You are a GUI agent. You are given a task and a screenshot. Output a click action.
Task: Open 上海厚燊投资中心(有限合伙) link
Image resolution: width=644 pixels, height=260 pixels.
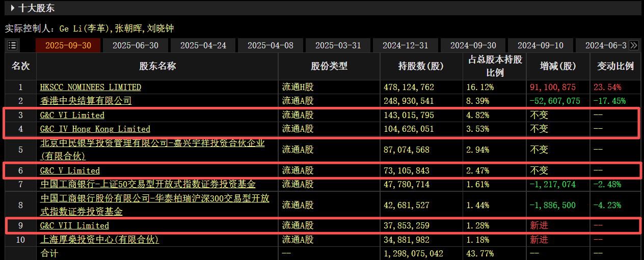point(99,239)
